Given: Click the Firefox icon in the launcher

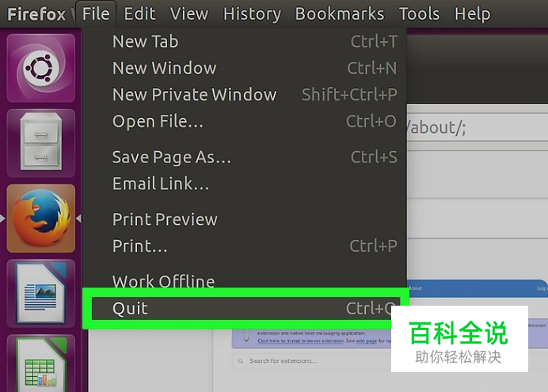Looking at the screenshot, I should (x=41, y=219).
